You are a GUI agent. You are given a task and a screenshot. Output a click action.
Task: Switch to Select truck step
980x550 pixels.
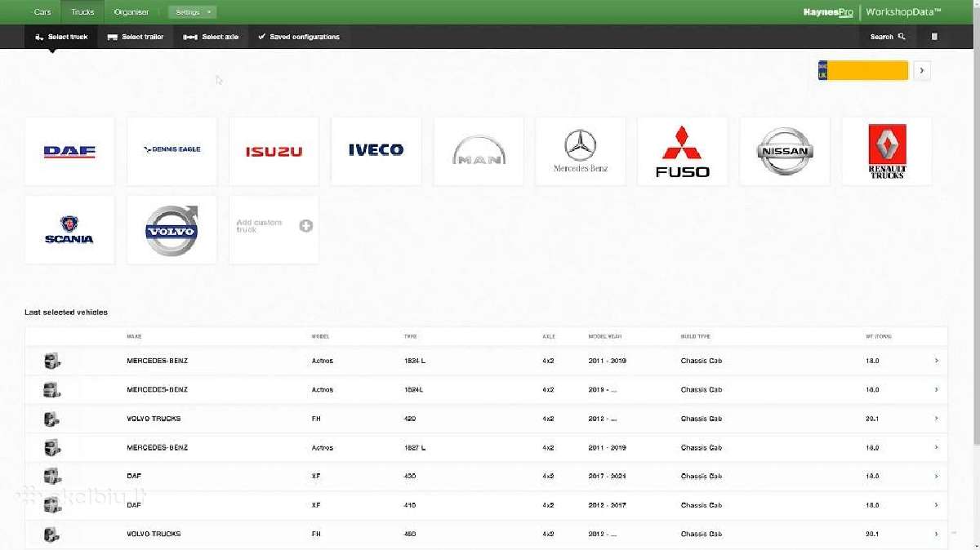(61, 37)
